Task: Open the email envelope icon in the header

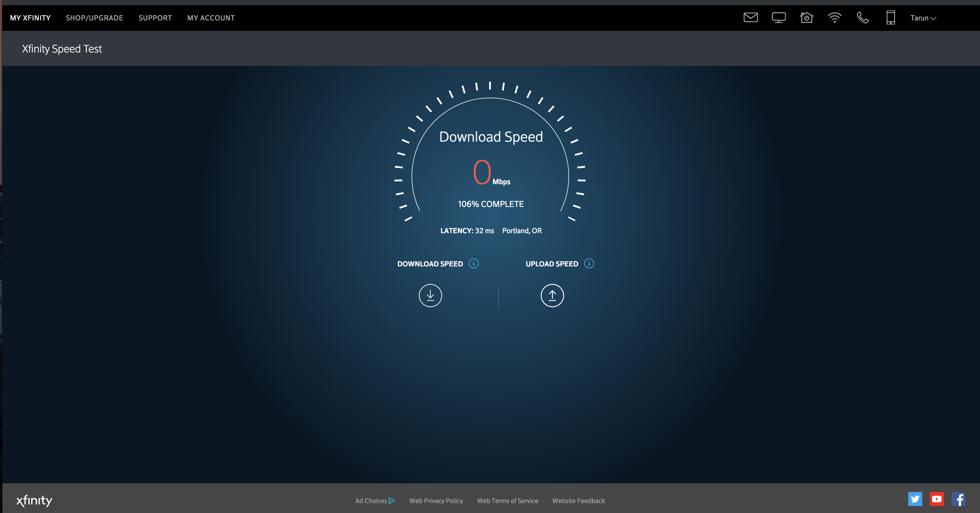Action: point(750,17)
